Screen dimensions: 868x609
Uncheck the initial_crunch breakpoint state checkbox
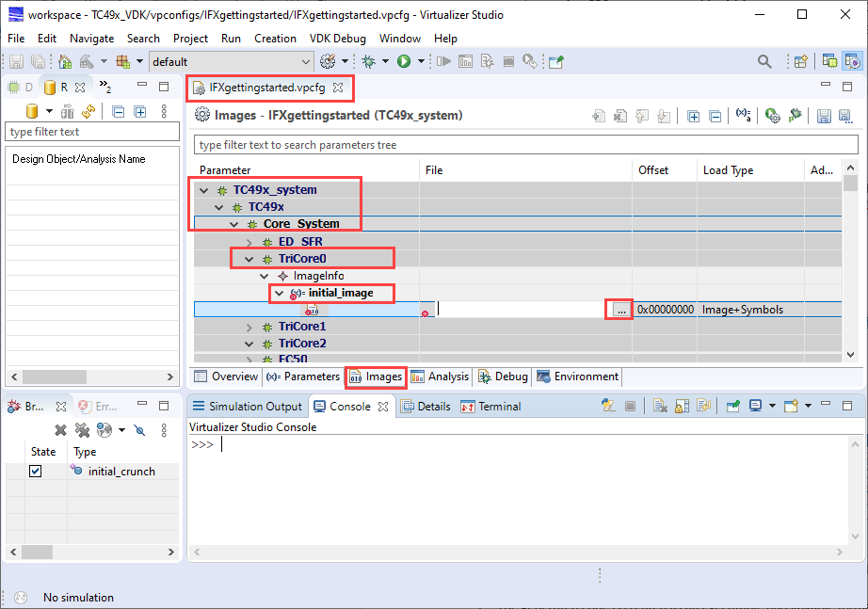[x=36, y=471]
